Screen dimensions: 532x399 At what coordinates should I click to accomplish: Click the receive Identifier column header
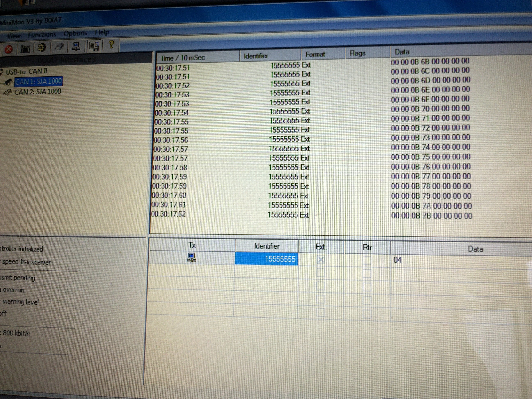256,56
